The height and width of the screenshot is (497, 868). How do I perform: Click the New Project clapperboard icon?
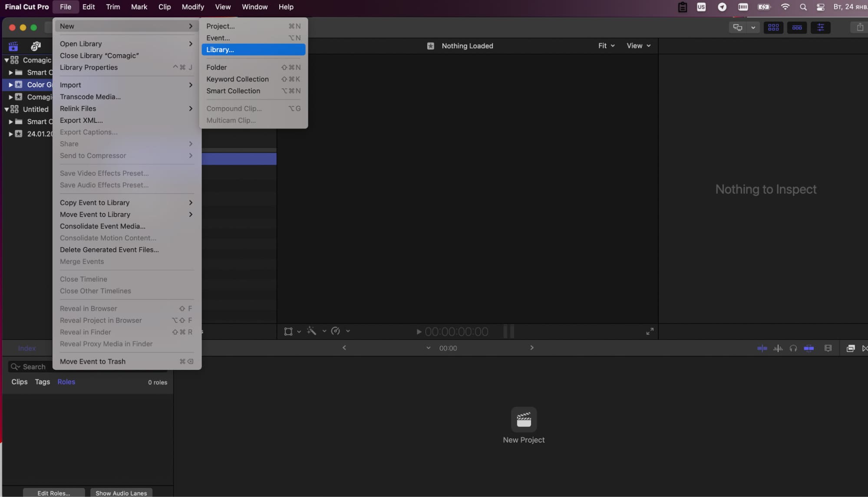524,419
